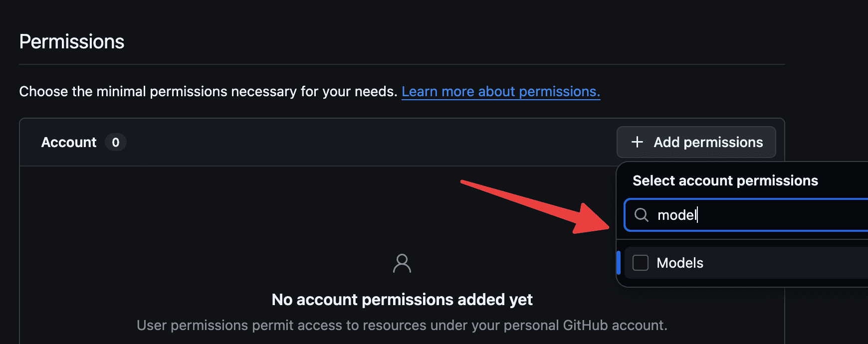Click the red arrow annotation

click(x=535, y=206)
